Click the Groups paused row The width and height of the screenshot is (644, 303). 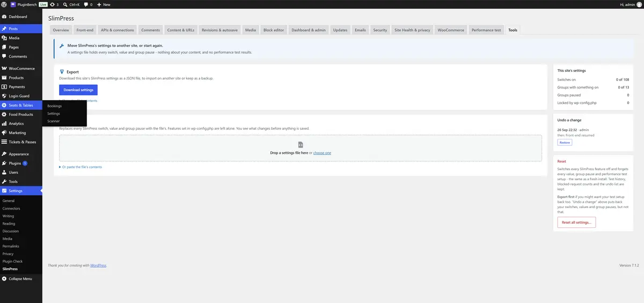coord(593,95)
